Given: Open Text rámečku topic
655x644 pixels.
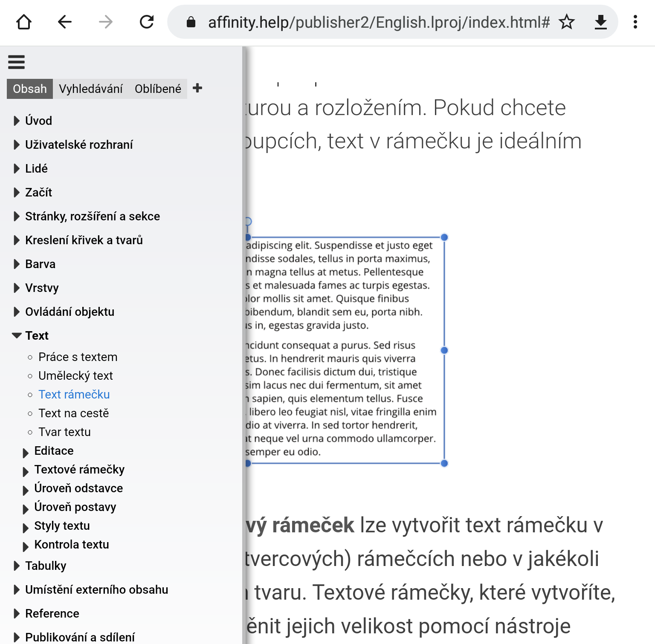Looking at the screenshot, I should pos(74,394).
